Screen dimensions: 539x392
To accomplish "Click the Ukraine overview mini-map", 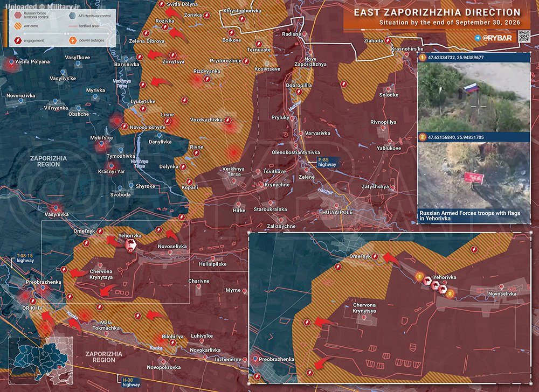I will point(41,360).
